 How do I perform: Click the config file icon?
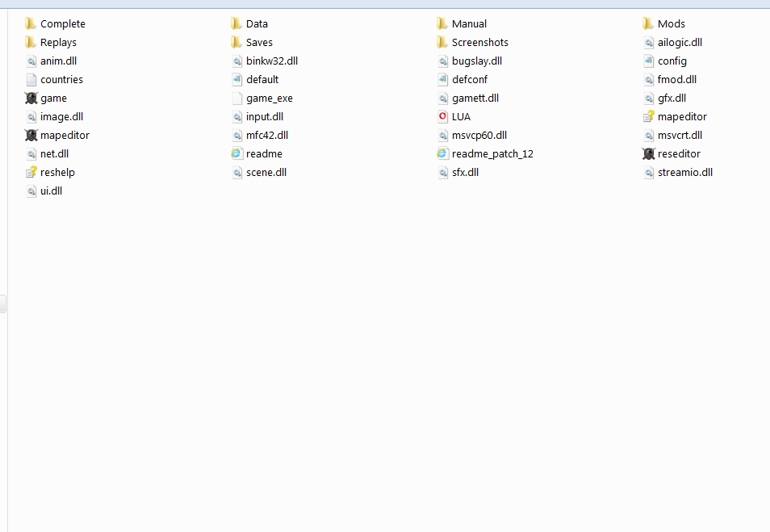(649, 61)
